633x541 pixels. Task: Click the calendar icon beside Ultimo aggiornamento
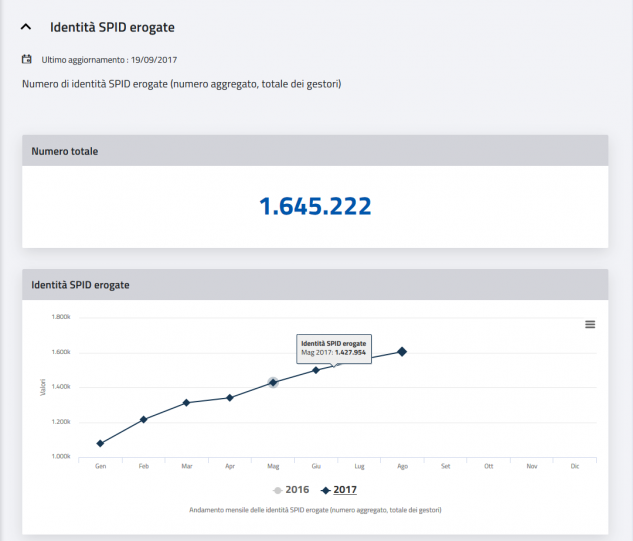27,60
